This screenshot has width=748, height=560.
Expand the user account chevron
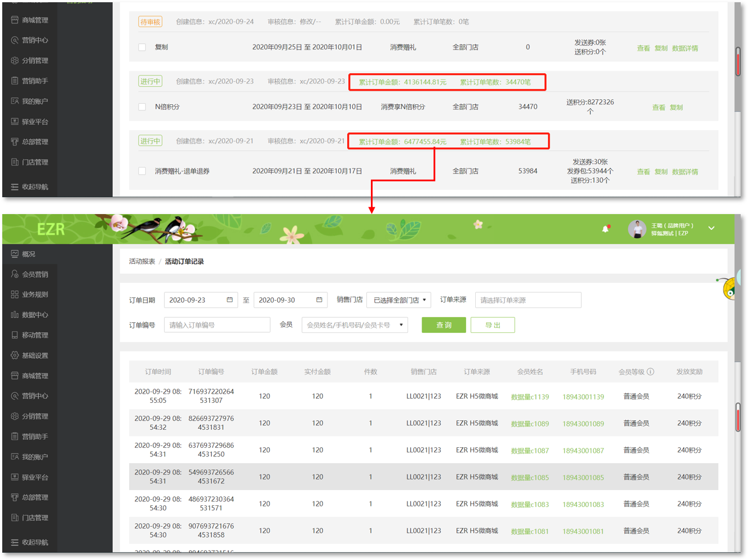711,228
